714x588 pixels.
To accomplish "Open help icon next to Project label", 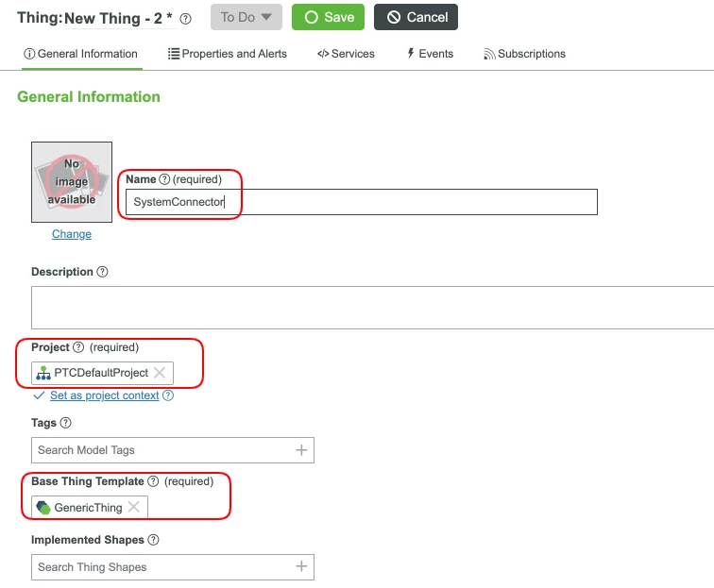I will pyautogui.click(x=78, y=347).
